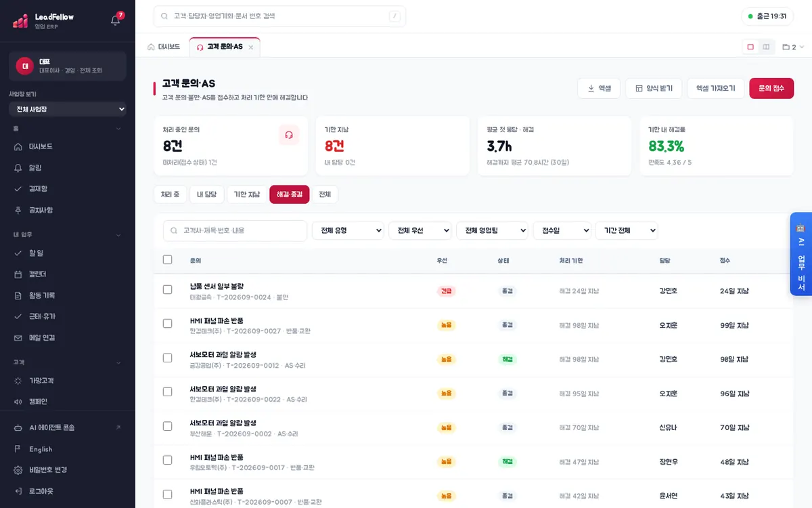Select the 내 담당 filter tab
This screenshot has width=812, height=508.
(x=206, y=194)
